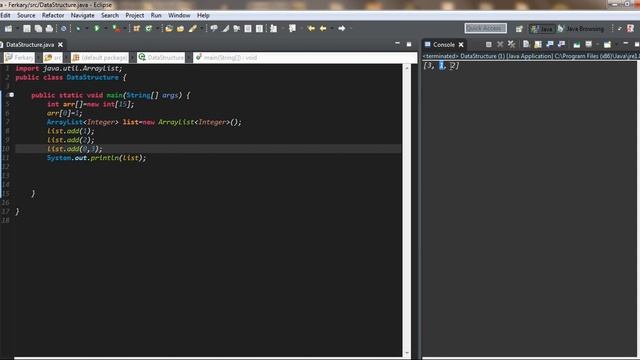640x360 pixels.
Task: Select the DataStructure.java editor tab
Action: [30, 44]
